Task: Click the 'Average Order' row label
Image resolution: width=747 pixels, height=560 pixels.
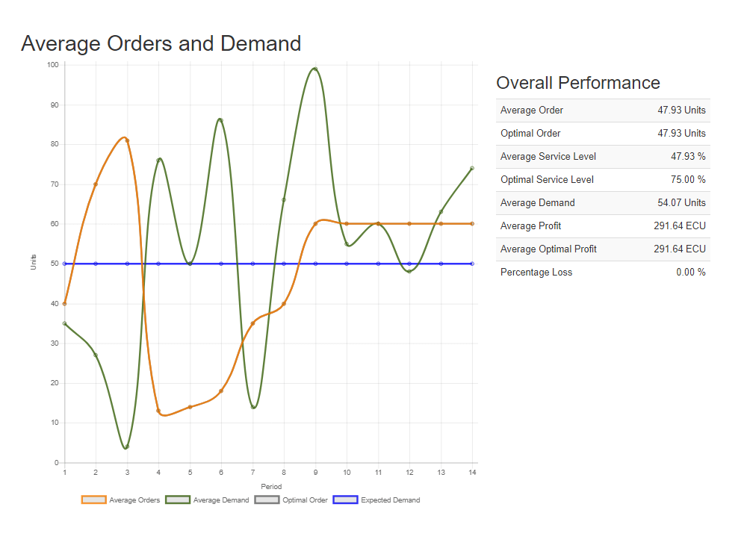Action: pyautogui.click(x=532, y=110)
